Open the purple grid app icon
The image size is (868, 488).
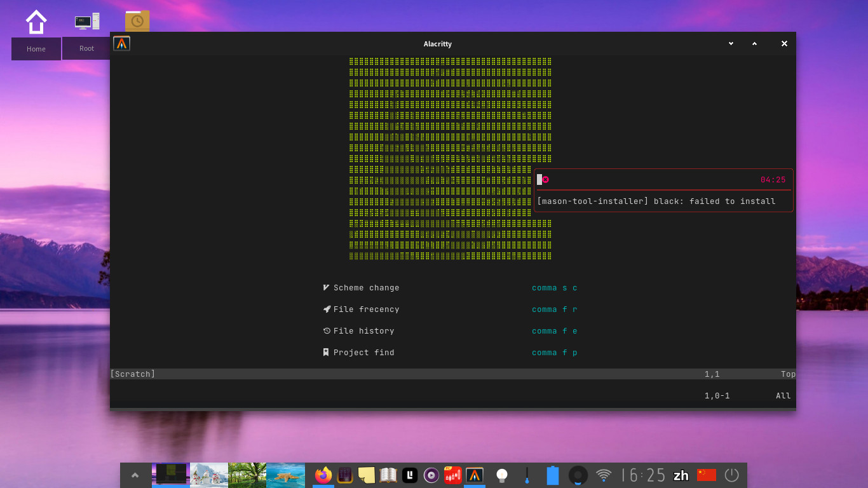click(345, 475)
